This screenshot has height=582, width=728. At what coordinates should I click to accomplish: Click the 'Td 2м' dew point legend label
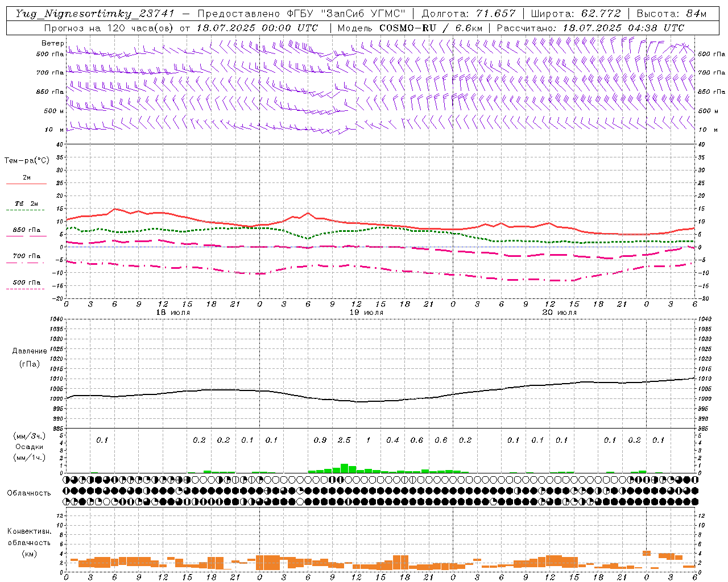point(26,203)
